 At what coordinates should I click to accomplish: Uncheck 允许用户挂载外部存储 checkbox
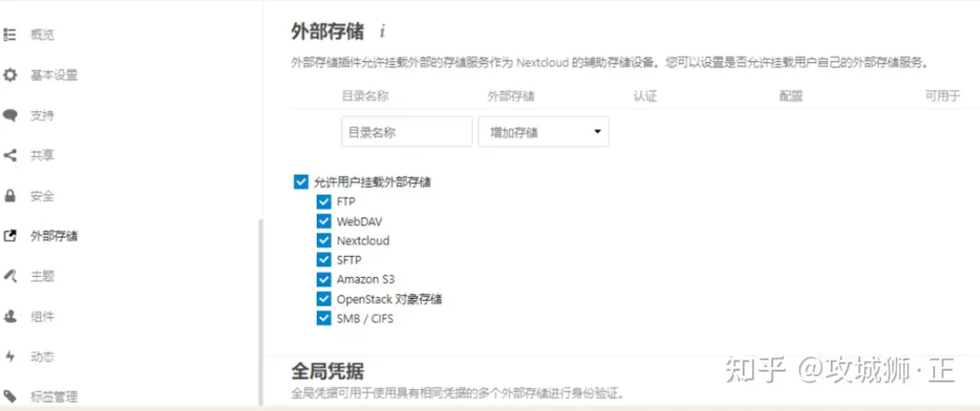tap(301, 182)
